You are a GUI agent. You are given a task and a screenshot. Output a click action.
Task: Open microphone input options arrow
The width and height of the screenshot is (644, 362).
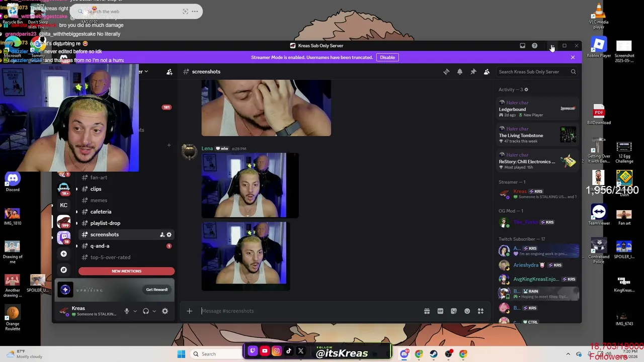pyautogui.click(x=135, y=311)
